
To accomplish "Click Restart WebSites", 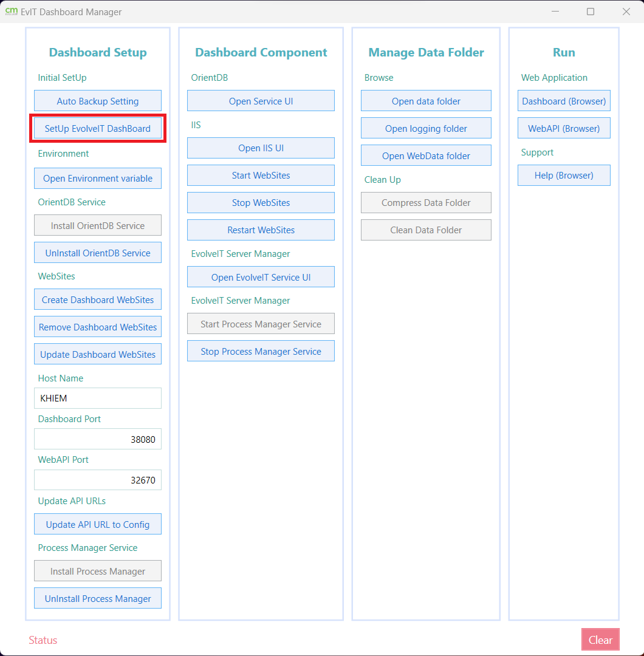I will click(261, 230).
